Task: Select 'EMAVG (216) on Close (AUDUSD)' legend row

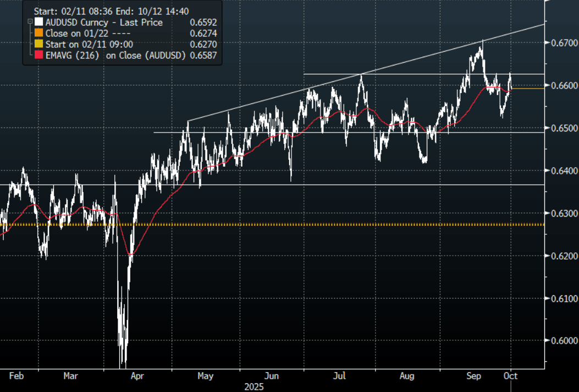Action: (x=125, y=56)
